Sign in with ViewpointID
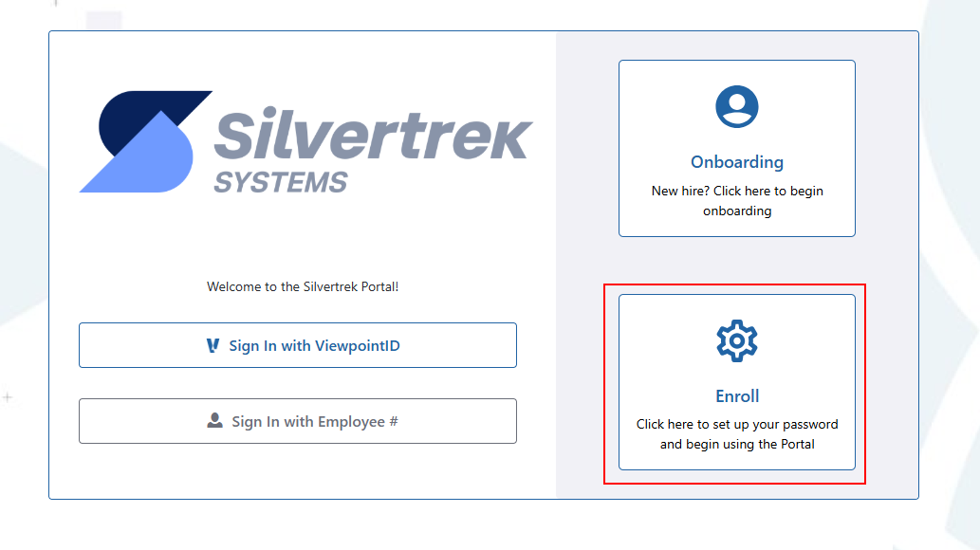The height and width of the screenshot is (550, 980). tap(298, 345)
